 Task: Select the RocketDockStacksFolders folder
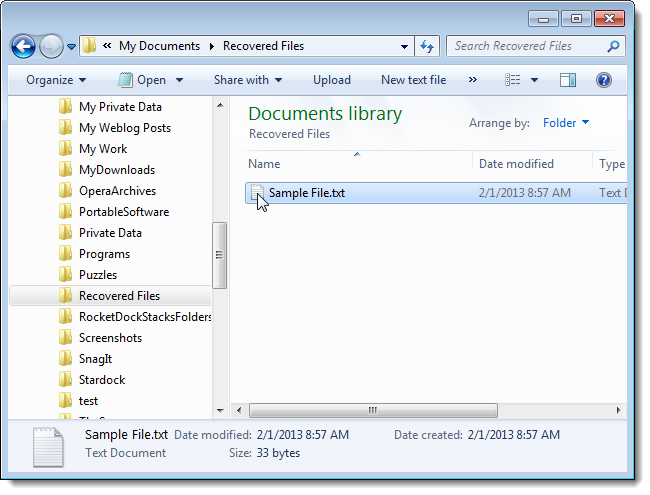(x=145, y=317)
